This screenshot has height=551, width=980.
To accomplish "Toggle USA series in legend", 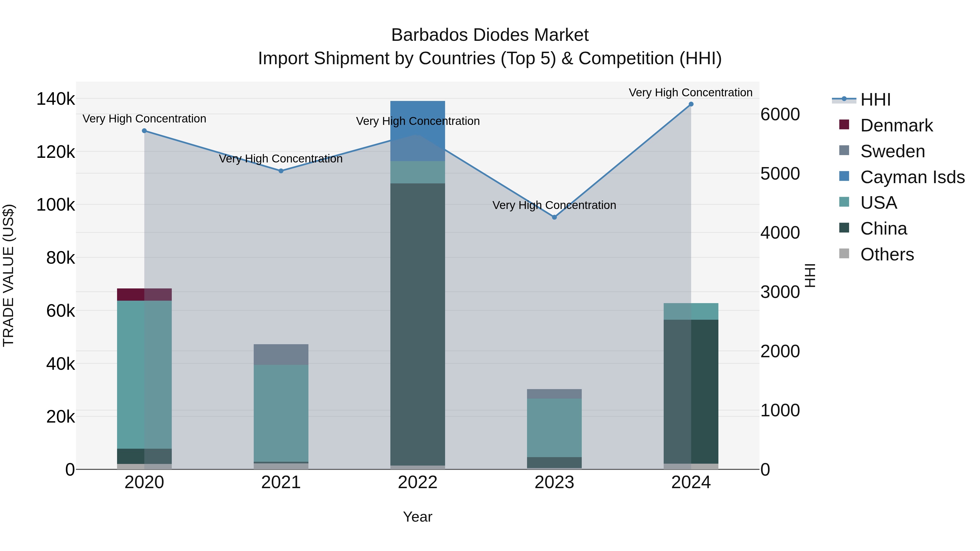I will coord(868,203).
